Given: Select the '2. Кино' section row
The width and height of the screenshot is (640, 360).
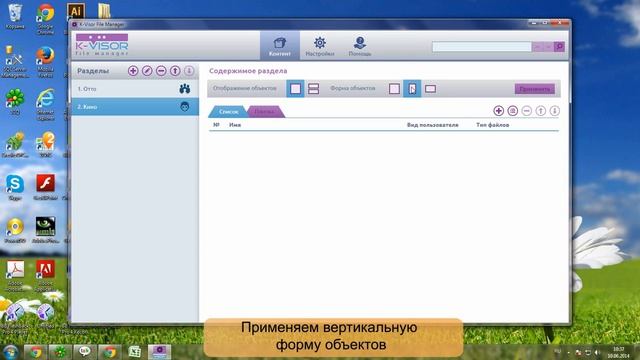Looking at the screenshot, I should pyautogui.click(x=135, y=107).
